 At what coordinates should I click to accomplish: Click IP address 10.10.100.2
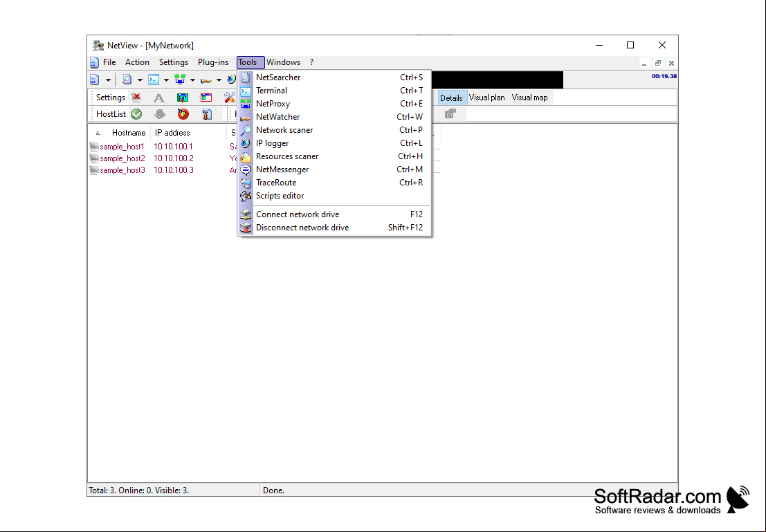point(174,158)
